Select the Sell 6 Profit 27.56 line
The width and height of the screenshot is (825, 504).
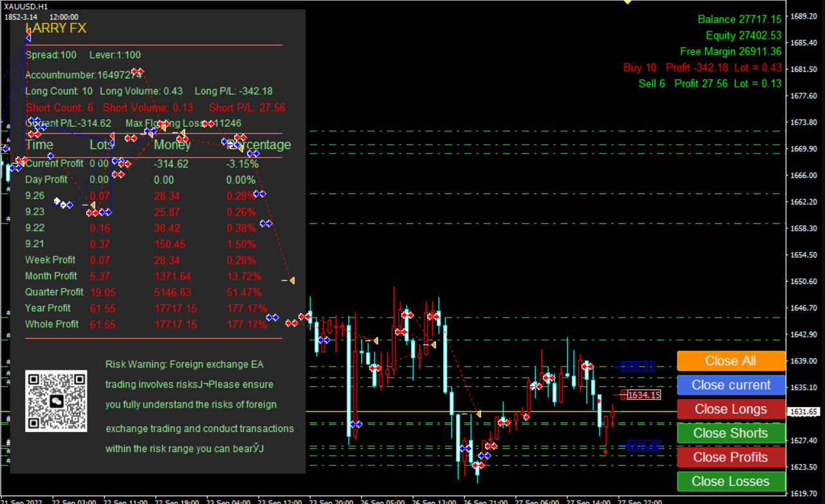pyautogui.click(x=710, y=84)
